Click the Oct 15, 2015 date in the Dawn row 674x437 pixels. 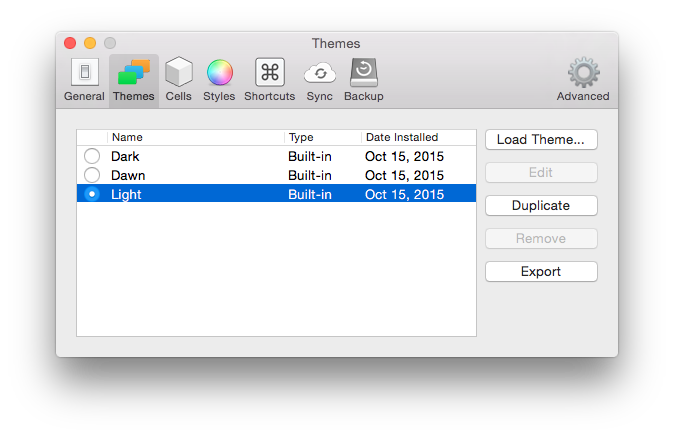click(x=404, y=175)
